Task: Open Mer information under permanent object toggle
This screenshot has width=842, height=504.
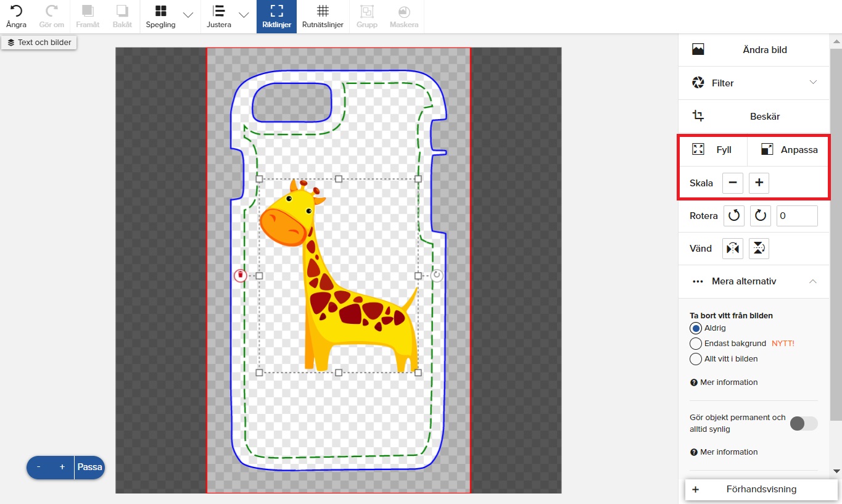Action: [x=724, y=452]
